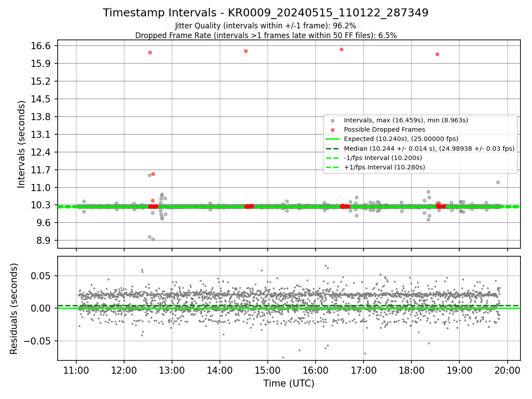Click the 13.8 y-axis tick label

coord(42,117)
